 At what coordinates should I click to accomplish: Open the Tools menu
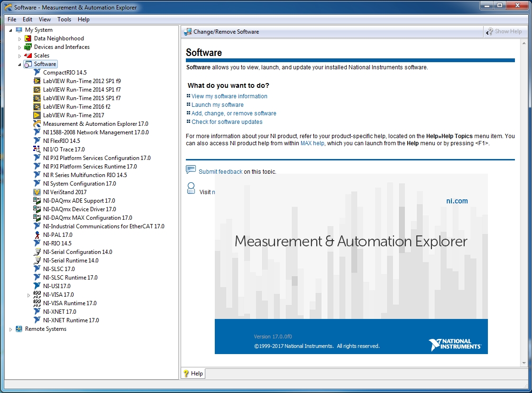point(64,19)
